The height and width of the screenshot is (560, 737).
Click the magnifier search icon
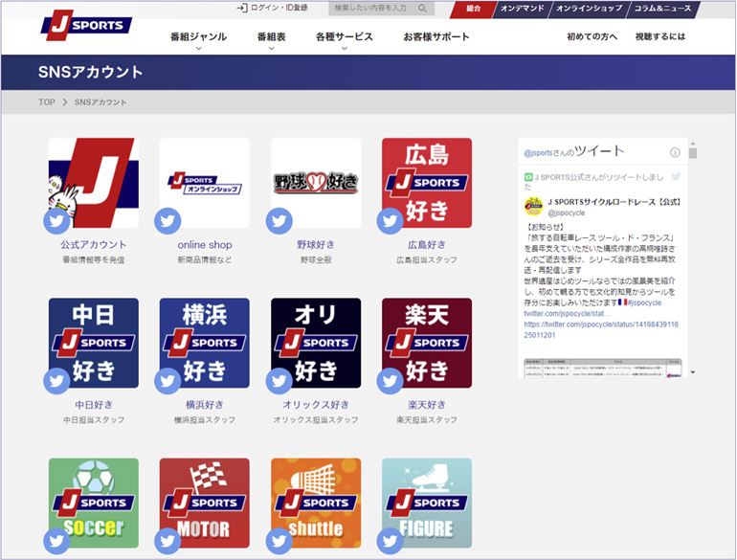(422, 8)
